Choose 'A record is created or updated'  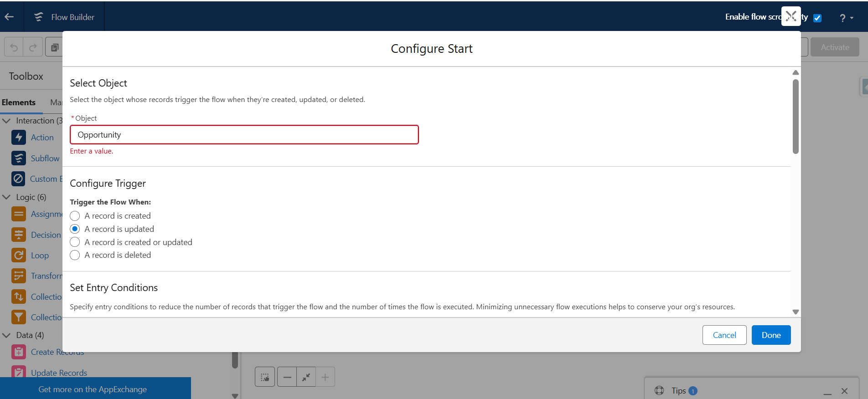point(75,242)
